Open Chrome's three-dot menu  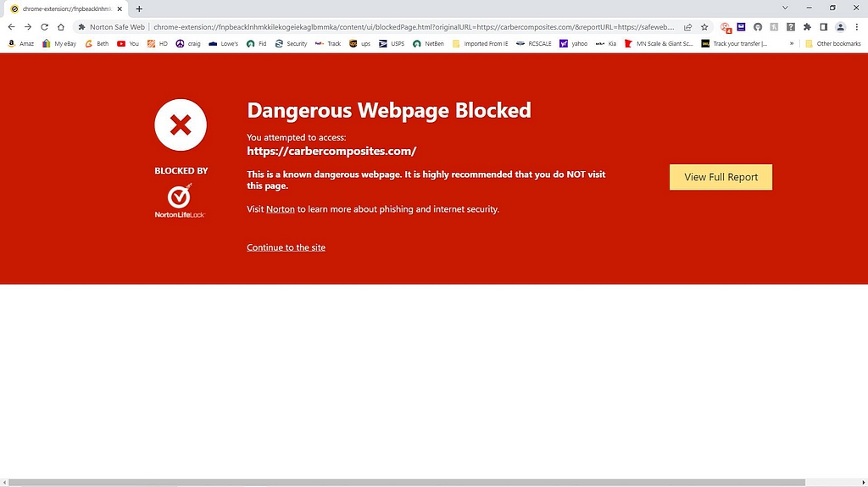pos(856,27)
